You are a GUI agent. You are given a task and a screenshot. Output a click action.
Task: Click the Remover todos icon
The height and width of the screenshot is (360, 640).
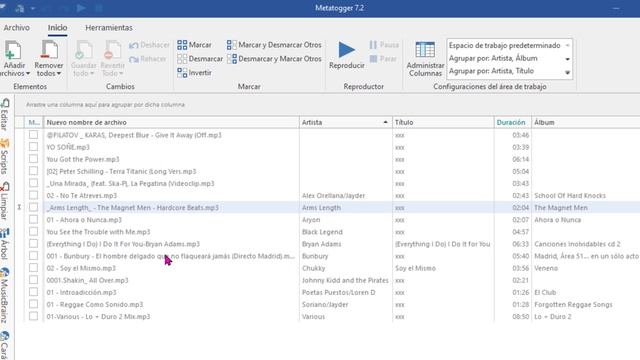[x=49, y=50]
